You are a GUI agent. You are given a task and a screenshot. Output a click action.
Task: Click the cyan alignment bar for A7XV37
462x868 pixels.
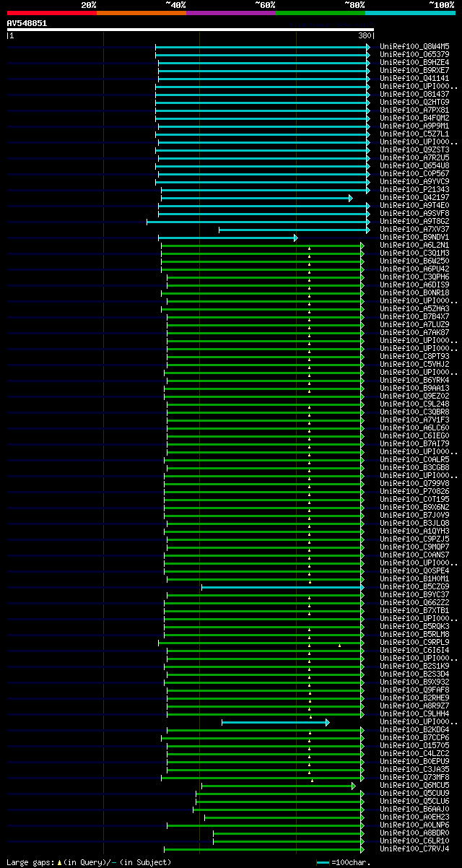coord(295,230)
